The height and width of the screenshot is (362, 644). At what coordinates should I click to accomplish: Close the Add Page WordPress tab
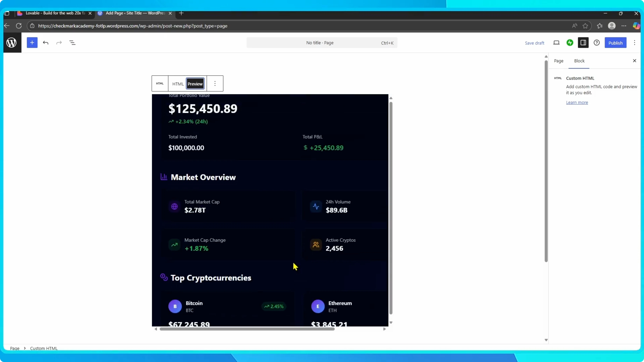[x=170, y=13]
